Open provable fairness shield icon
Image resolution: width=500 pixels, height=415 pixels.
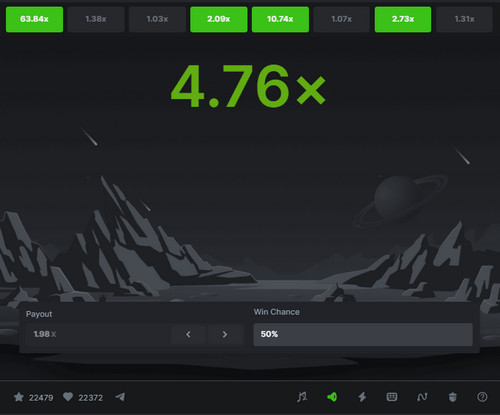(x=452, y=397)
